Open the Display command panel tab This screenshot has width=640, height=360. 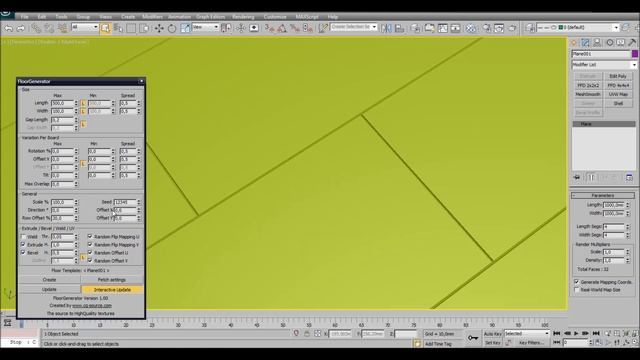tap(621, 42)
